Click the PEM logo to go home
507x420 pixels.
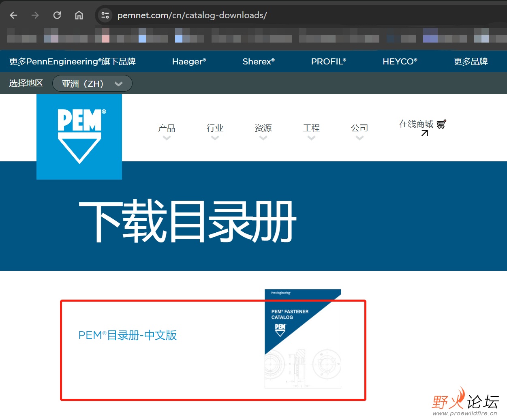tap(79, 137)
